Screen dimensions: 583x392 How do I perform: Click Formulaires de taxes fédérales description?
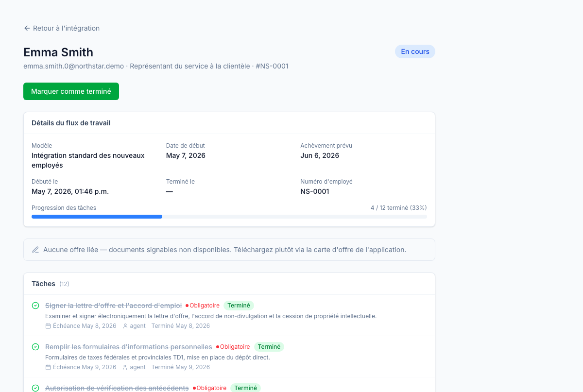(x=157, y=358)
